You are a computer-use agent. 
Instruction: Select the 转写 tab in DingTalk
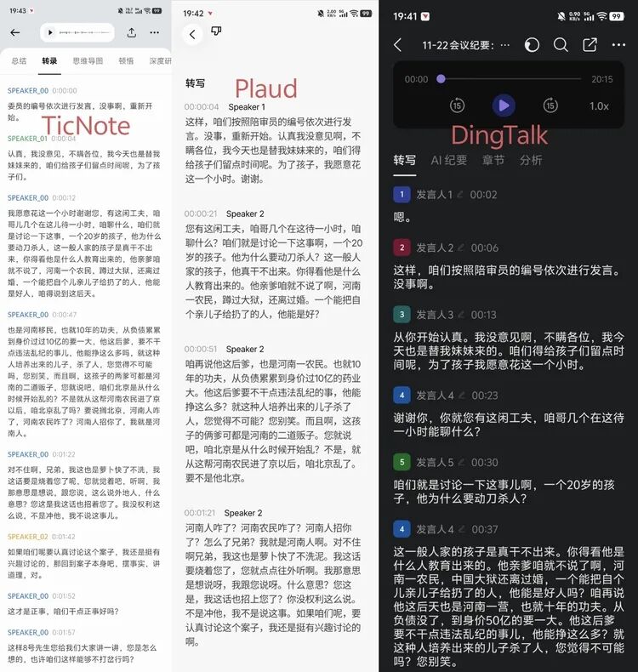click(404, 160)
